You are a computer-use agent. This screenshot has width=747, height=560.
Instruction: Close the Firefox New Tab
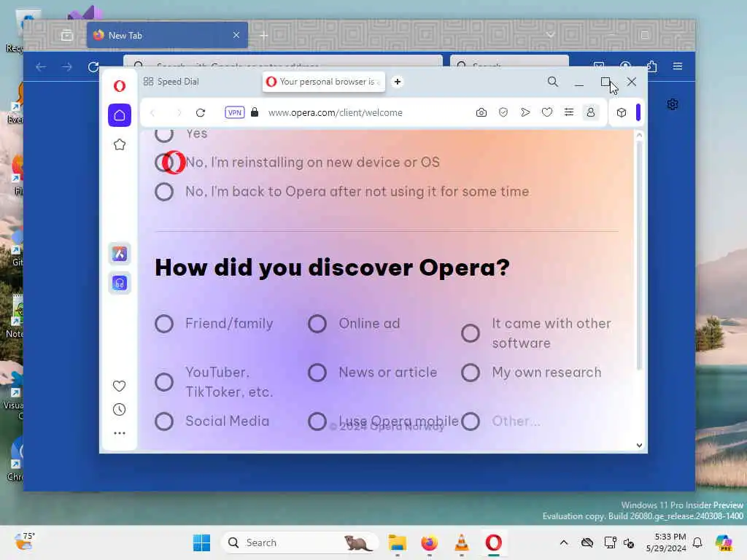click(236, 35)
